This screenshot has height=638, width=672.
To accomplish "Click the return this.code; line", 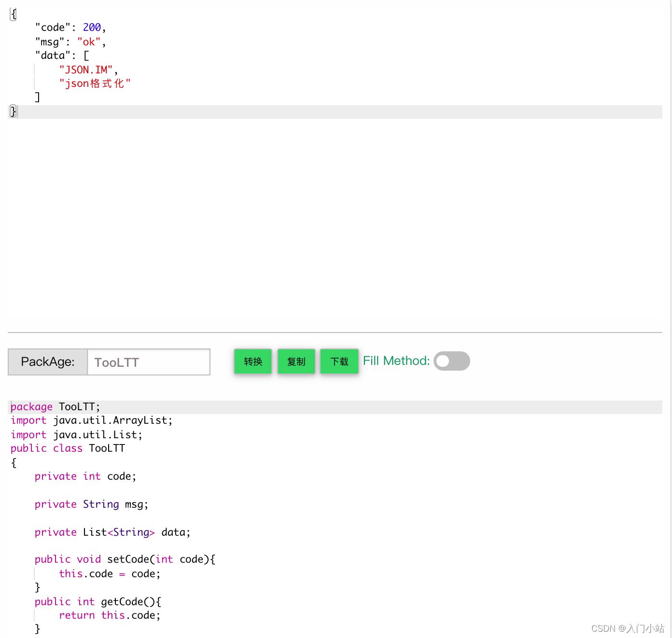I will click(x=110, y=615).
